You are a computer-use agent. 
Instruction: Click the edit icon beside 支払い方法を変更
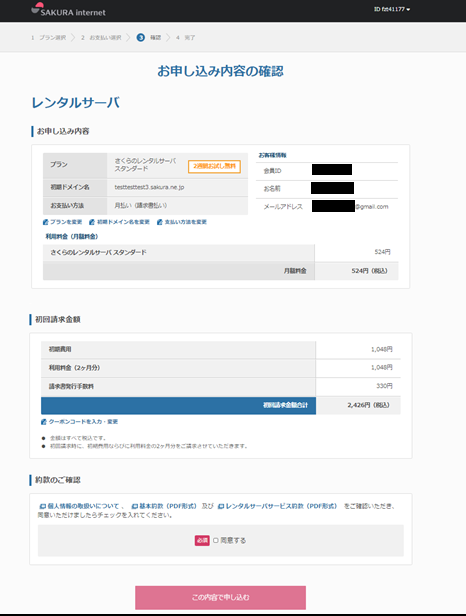click(x=160, y=222)
